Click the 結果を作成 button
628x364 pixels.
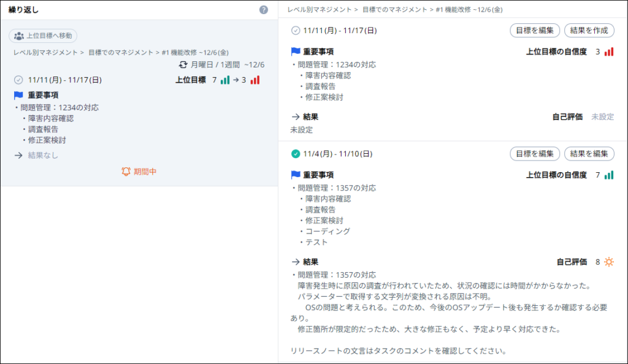[589, 31]
